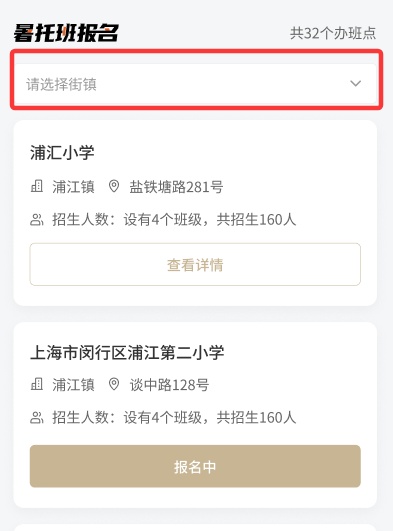393x531 pixels.
Task: Click 招生人数 line in 浦江第二小学 card
Action: (x=174, y=418)
